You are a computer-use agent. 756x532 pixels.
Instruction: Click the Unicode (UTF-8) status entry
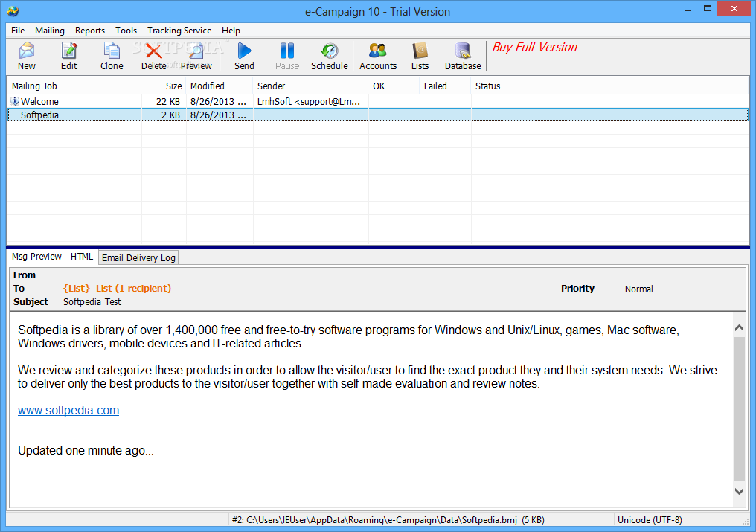pos(650,519)
